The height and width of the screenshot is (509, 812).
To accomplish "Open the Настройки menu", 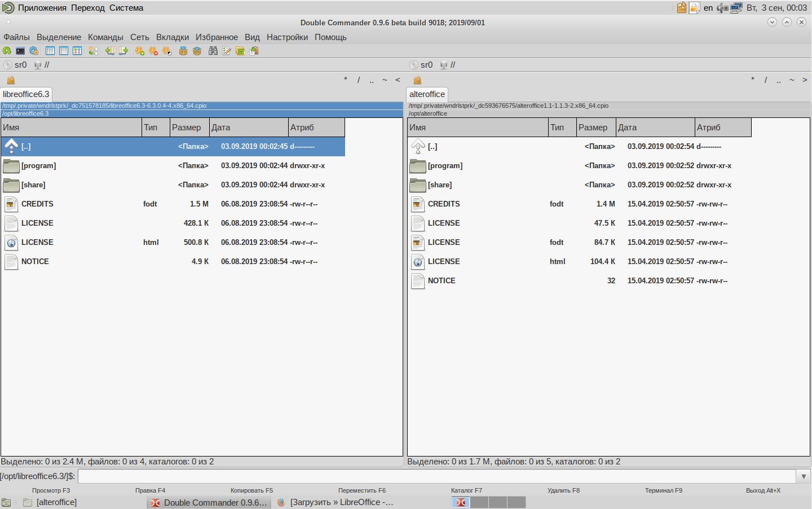I will [x=287, y=37].
